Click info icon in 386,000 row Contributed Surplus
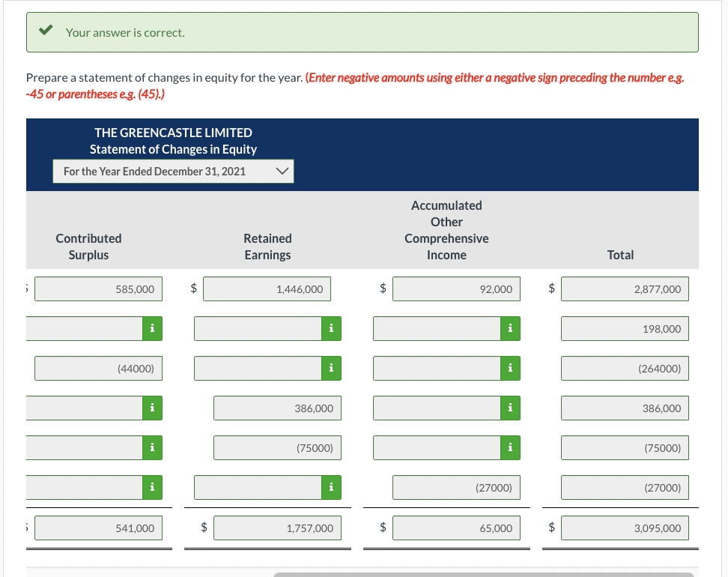This screenshot has height=577, width=728. 152,408
